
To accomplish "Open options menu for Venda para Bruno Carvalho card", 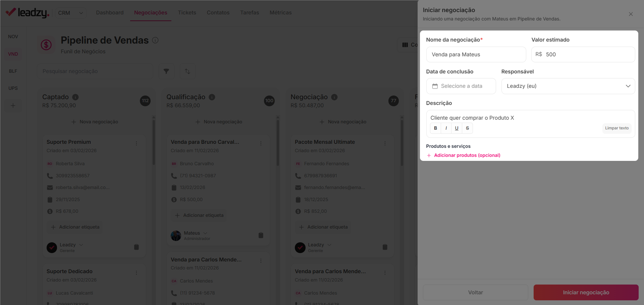I will (x=261, y=143).
